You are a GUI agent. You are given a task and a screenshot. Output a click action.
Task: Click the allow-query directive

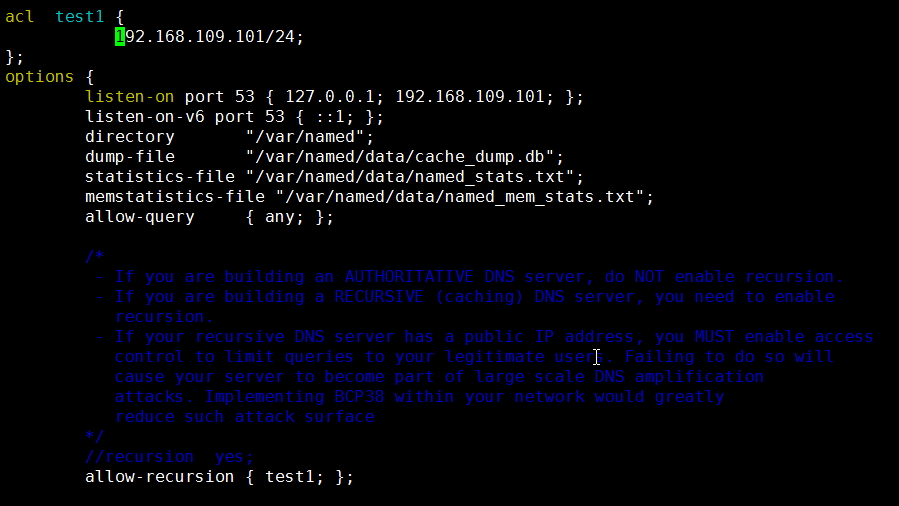coord(140,217)
